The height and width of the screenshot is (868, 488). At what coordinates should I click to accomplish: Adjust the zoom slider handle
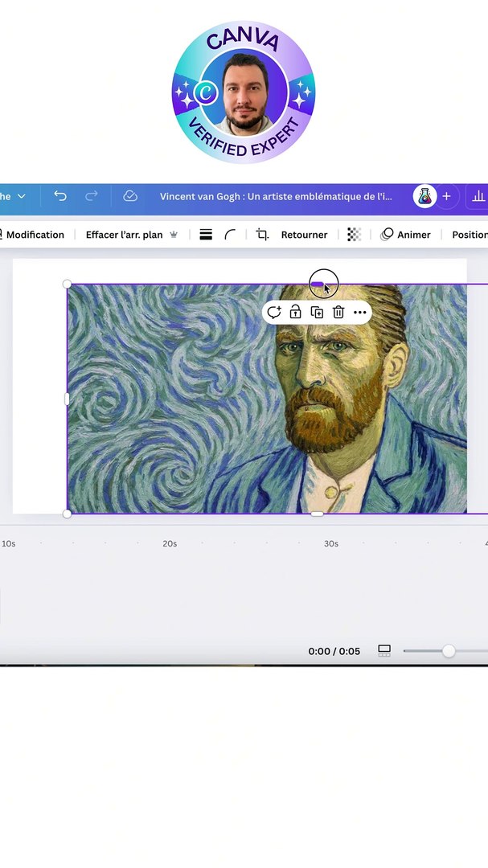449,651
